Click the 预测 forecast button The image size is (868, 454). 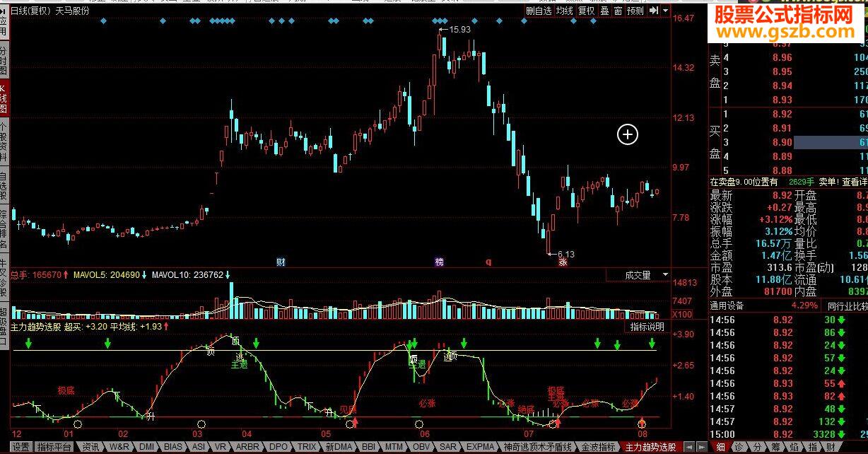[x=635, y=11]
